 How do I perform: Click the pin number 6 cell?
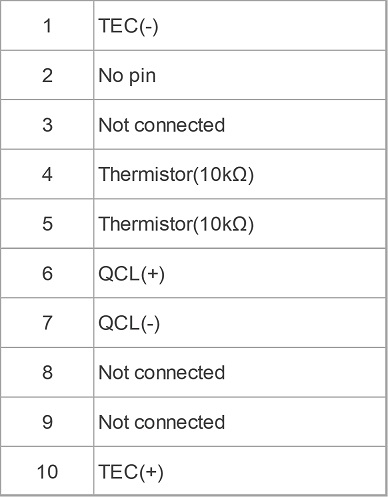point(47,273)
